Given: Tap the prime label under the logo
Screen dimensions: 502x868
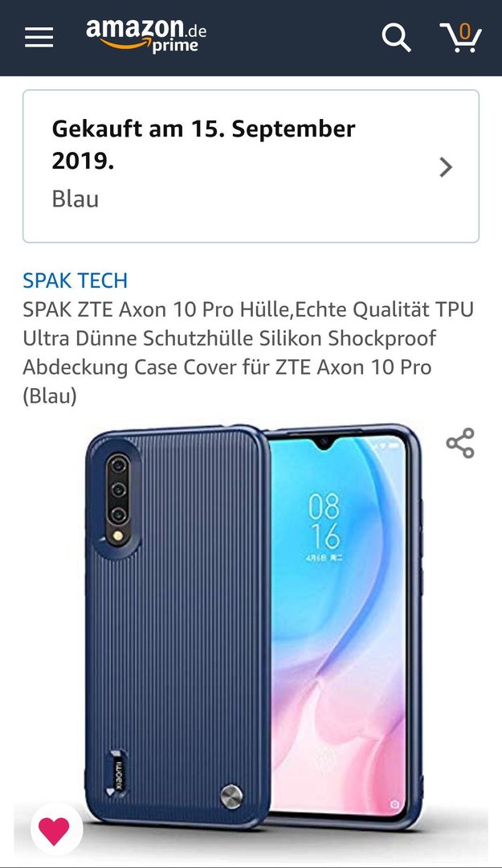Looking at the screenshot, I should tap(175, 47).
